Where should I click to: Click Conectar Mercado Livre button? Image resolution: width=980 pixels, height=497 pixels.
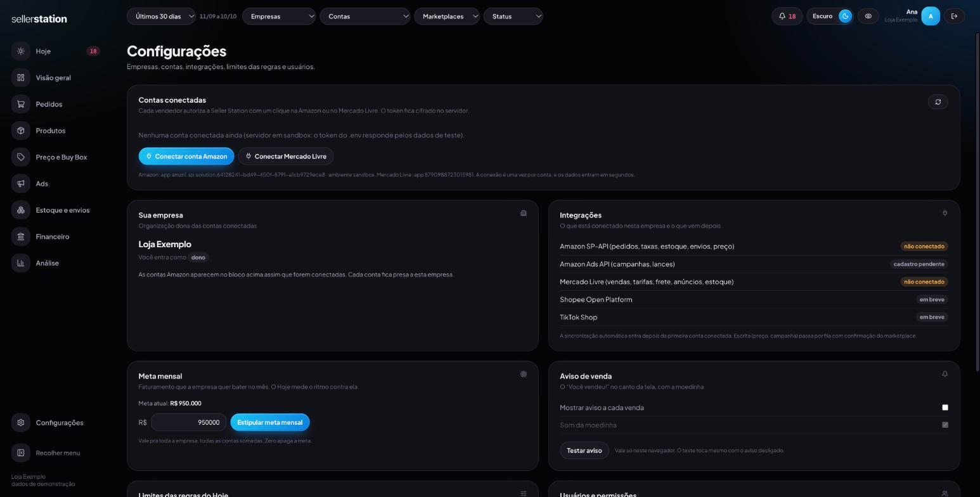click(x=286, y=157)
